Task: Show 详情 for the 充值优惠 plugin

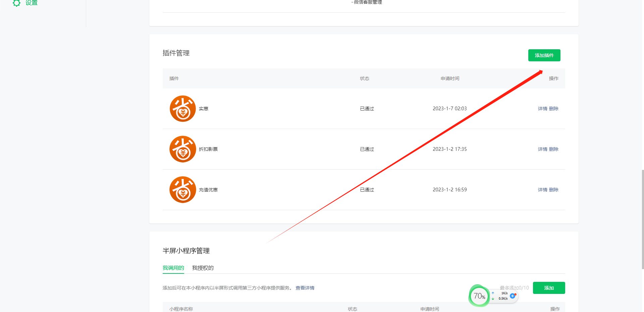Action: pyautogui.click(x=542, y=190)
